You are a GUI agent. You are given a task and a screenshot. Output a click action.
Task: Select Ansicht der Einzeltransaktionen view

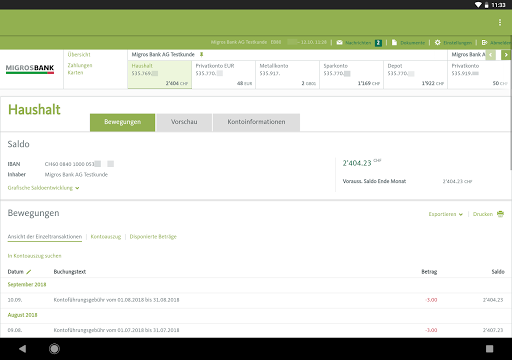(x=45, y=237)
